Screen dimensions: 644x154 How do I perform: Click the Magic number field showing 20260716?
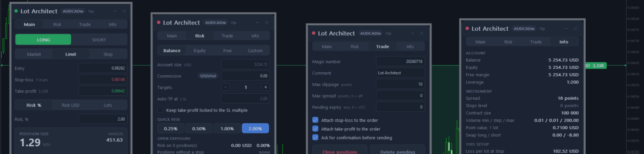[x=401, y=62]
